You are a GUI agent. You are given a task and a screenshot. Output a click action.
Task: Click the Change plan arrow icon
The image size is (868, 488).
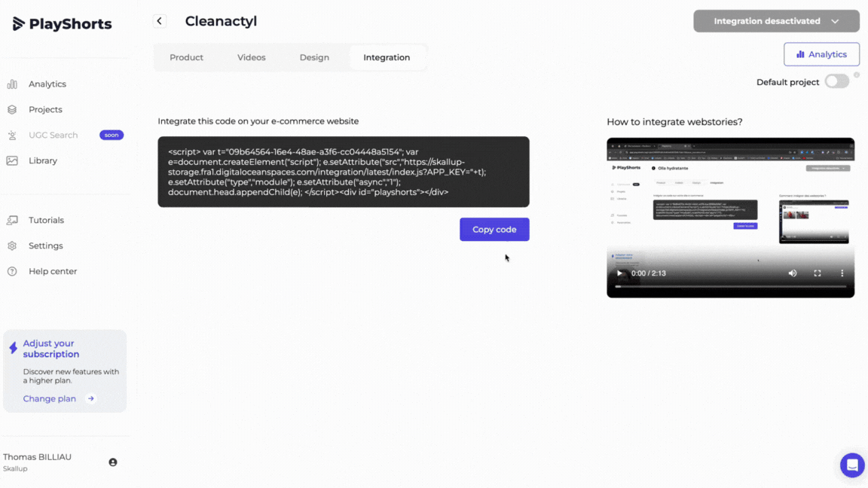click(x=90, y=398)
